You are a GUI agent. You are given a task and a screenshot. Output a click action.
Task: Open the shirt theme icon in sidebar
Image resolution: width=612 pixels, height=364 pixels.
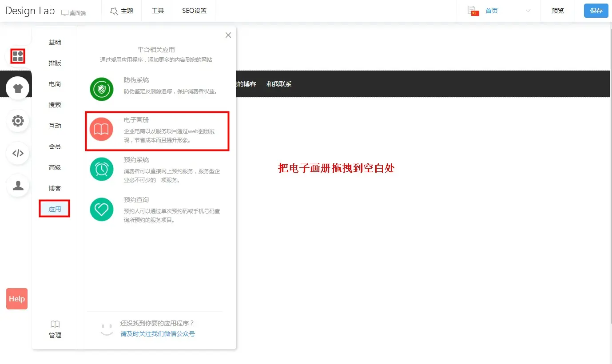click(18, 88)
